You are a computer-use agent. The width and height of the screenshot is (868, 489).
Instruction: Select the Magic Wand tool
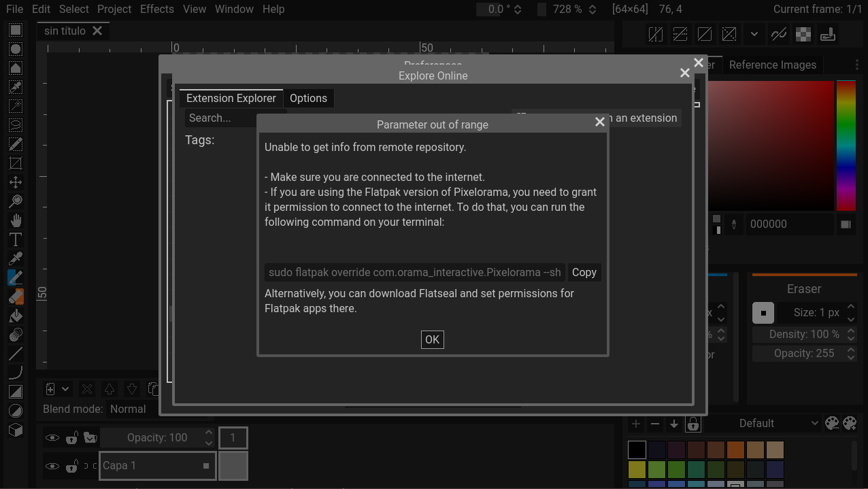(x=15, y=106)
